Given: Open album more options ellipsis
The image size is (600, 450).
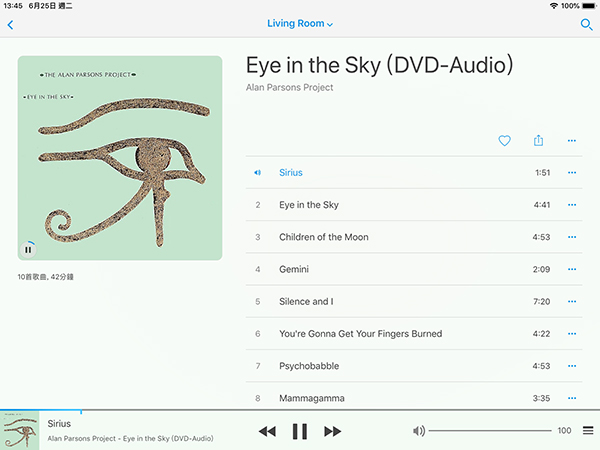Looking at the screenshot, I should click(572, 141).
